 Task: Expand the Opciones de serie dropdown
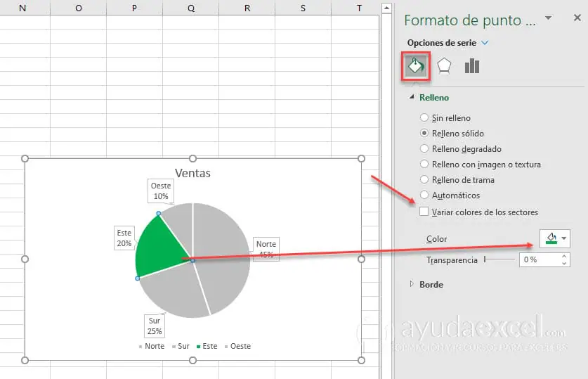tap(485, 43)
